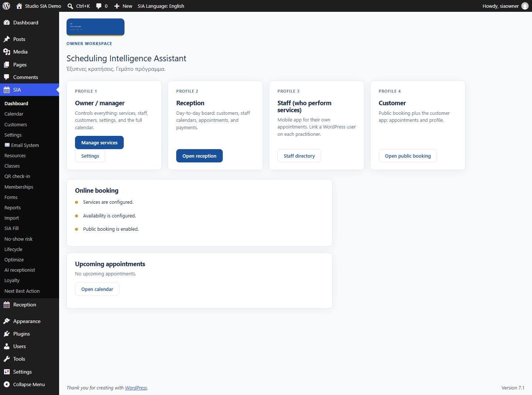Go to Resources in SIA submenu
Screen dimensions: 532x395
(15, 155)
